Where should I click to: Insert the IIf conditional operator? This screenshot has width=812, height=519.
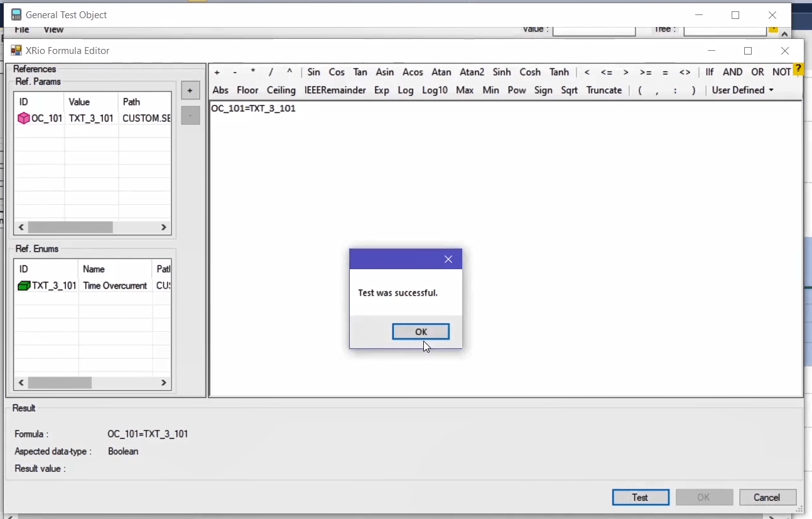point(709,72)
